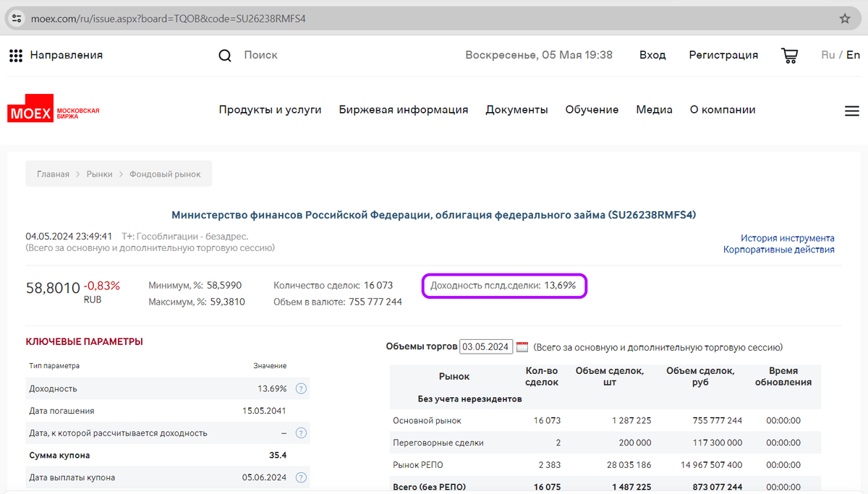The height and width of the screenshot is (494, 868).
Task: Open the Продукты и услуги dropdown
Action: tap(270, 109)
